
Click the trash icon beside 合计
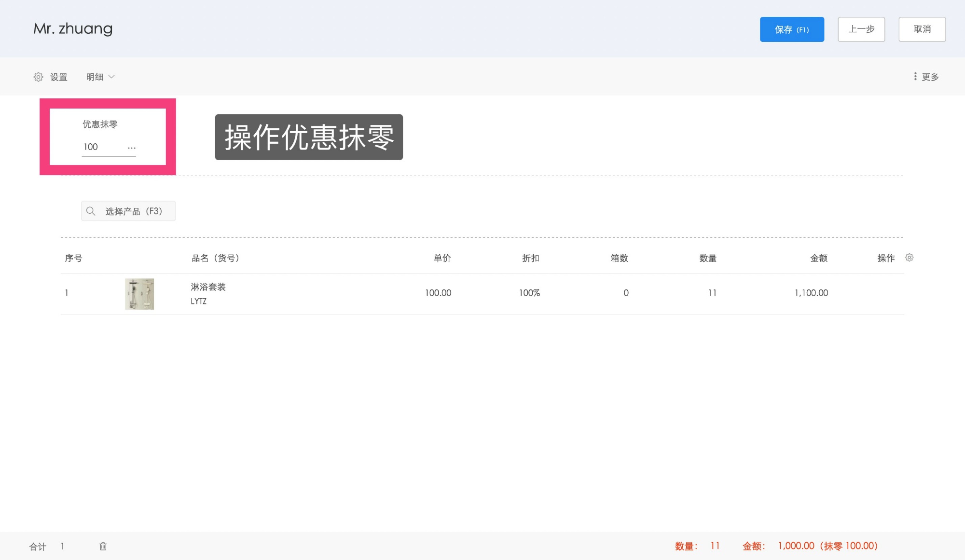click(x=103, y=546)
